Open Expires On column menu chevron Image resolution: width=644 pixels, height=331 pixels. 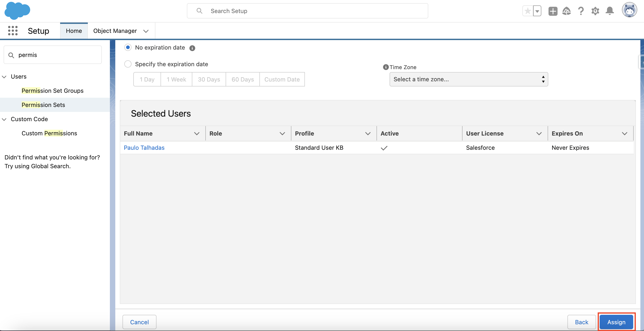pos(624,134)
